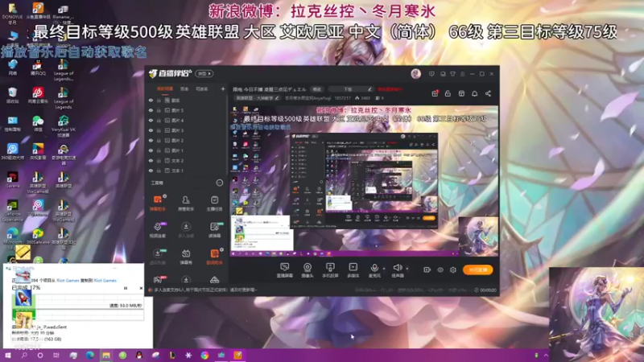Open File Explorer from the taskbar
This screenshot has height=362, width=644.
106,355
